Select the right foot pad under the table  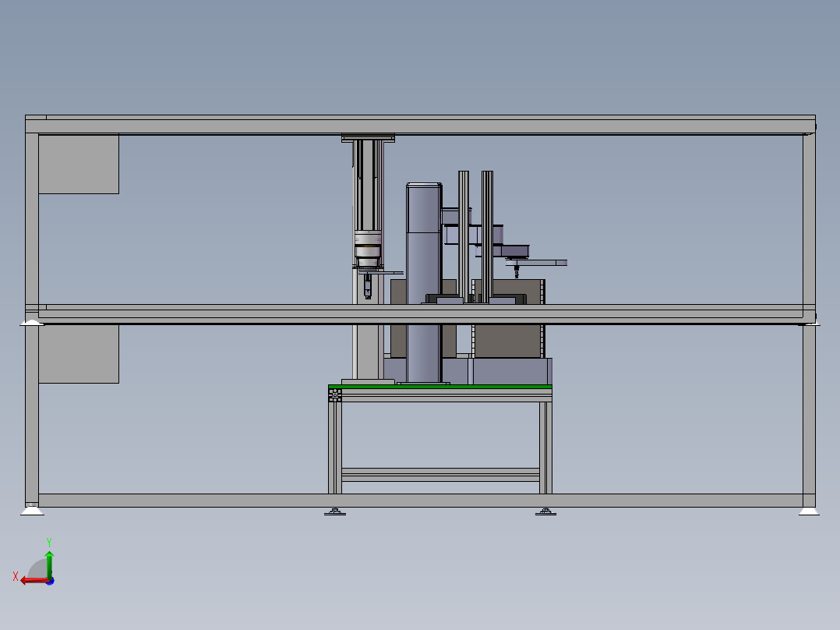545,512
